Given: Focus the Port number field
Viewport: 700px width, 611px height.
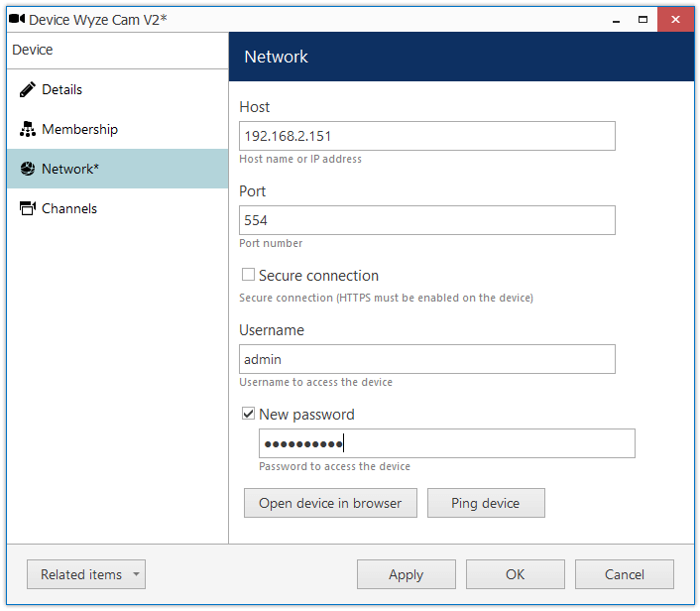Looking at the screenshot, I should [426, 220].
